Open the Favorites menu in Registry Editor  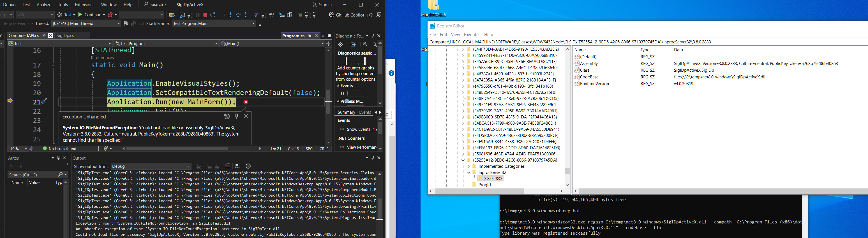click(472, 35)
